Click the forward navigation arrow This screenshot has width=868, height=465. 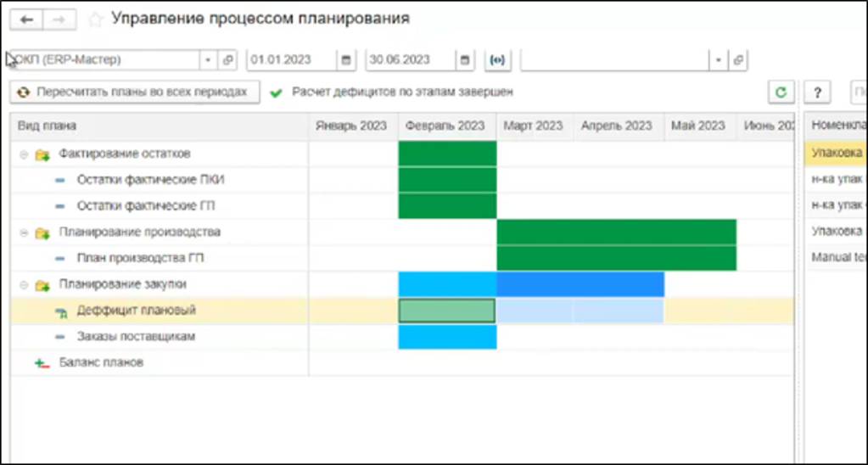point(59,19)
